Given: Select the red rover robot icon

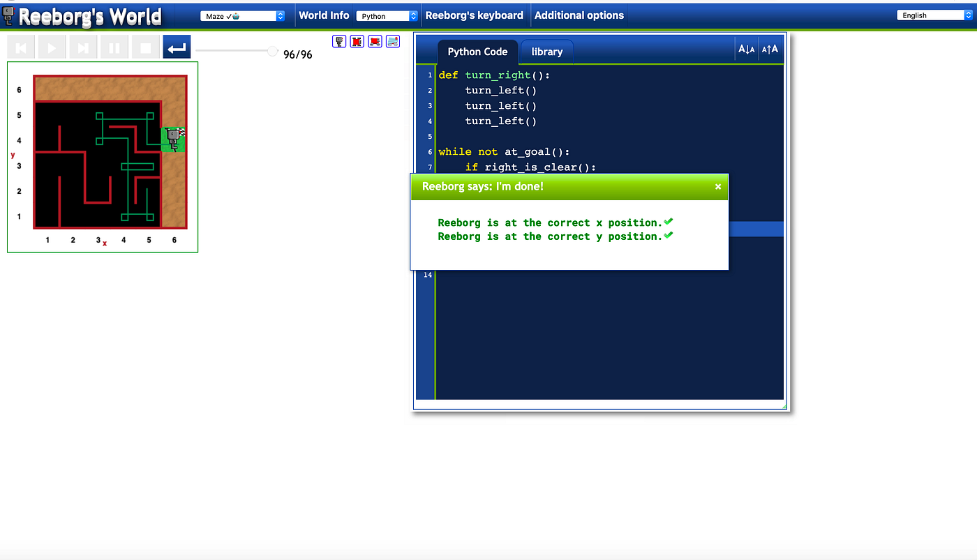Looking at the screenshot, I should [375, 41].
